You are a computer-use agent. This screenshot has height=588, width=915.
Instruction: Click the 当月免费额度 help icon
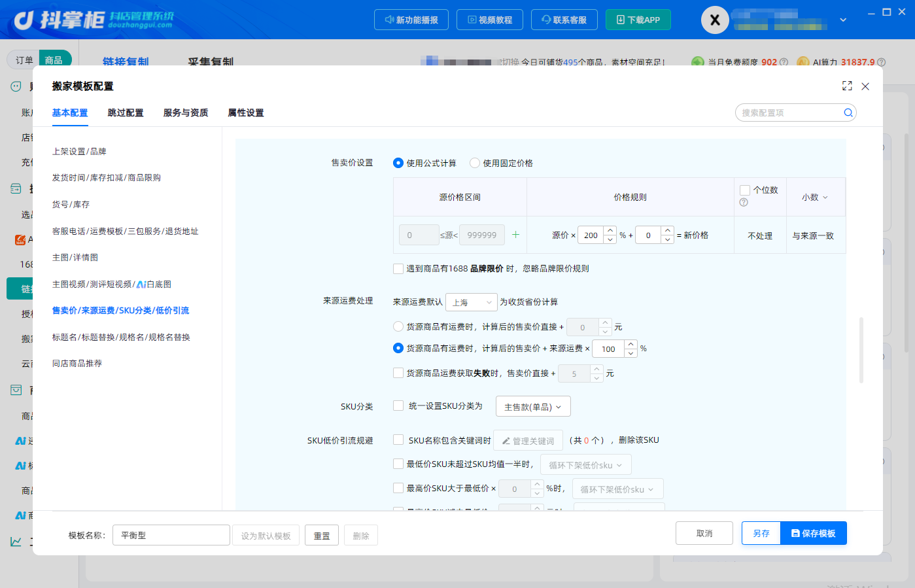click(x=784, y=62)
